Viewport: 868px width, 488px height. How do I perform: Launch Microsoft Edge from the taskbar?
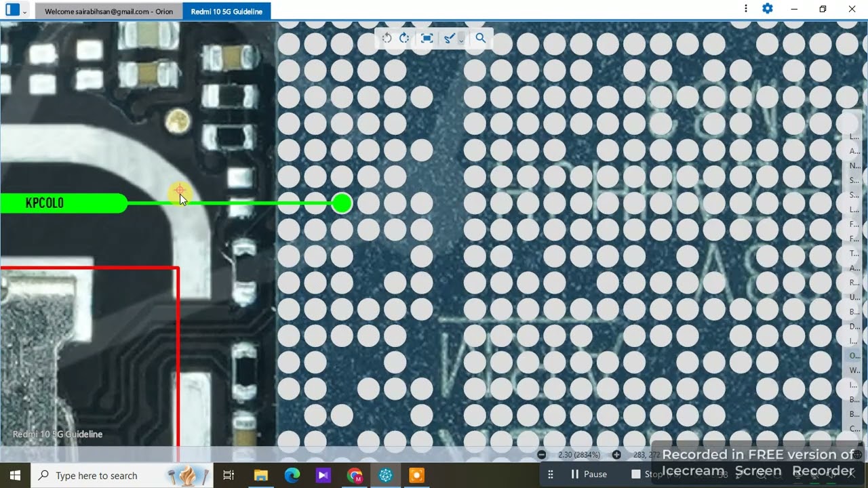[292, 475]
